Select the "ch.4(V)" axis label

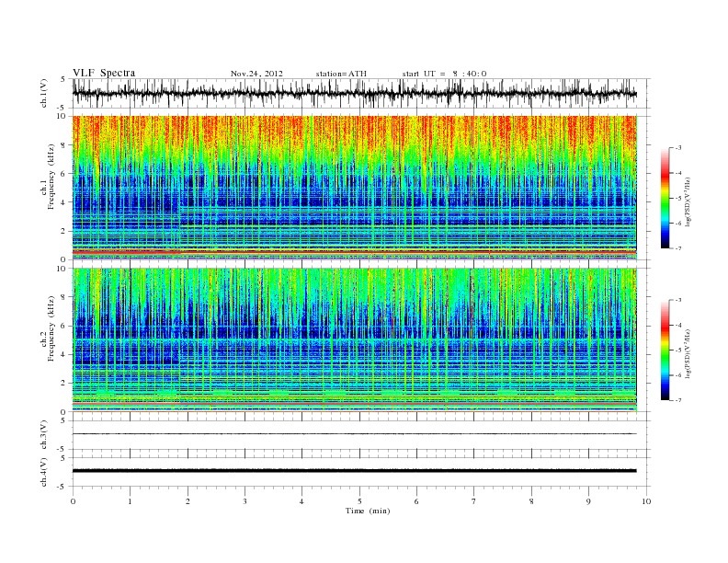click(x=44, y=472)
